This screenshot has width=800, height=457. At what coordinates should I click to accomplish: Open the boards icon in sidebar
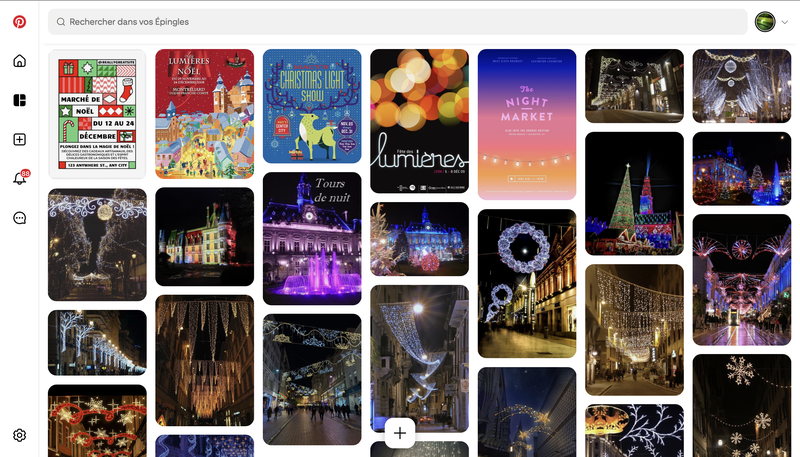pyautogui.click(x=19, y=100)
